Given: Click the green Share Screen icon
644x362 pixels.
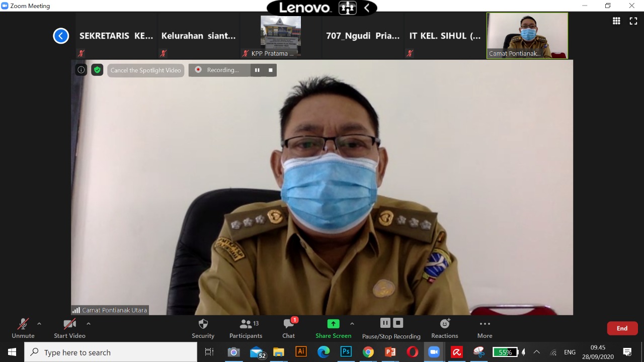Looking at the screenshot, I should pos(333,324).
